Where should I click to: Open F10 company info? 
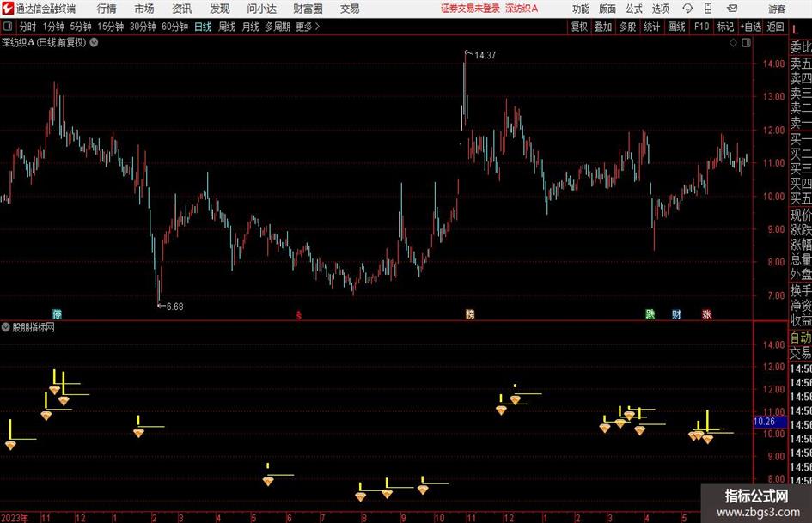(x=701, y=27)
